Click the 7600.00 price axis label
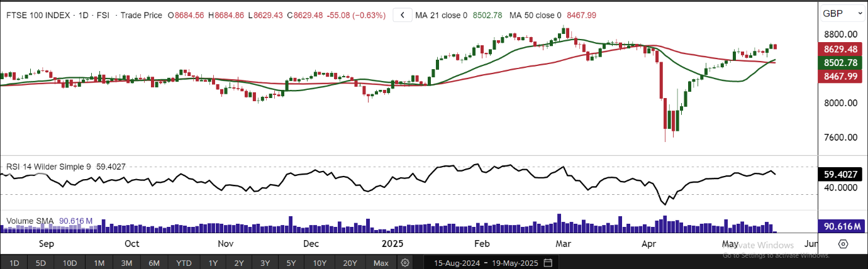Screen dimensions: 868x269 coord(841,138)
